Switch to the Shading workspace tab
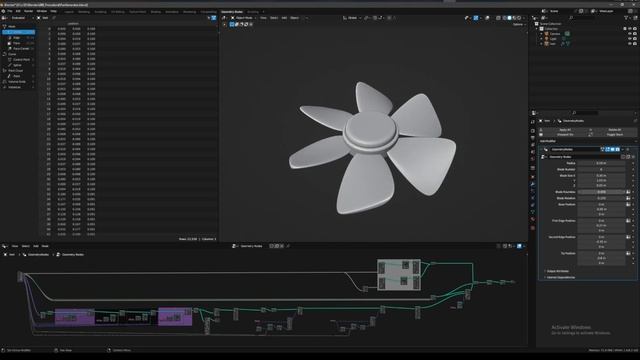Viewport: 640px width, 360px height. click(156, 12)
